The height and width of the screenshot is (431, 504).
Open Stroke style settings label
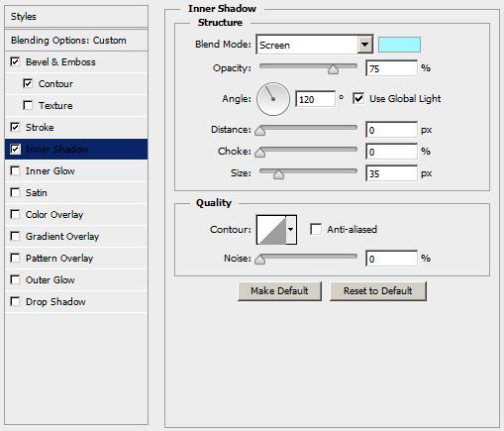click(40, 128)
